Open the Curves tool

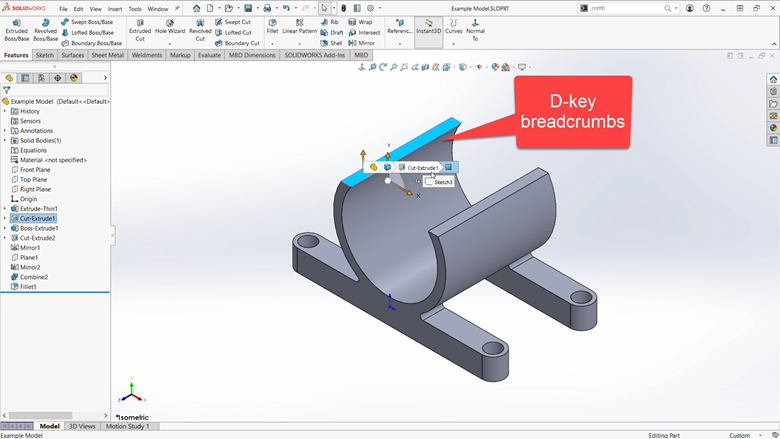tap(453, 27)
